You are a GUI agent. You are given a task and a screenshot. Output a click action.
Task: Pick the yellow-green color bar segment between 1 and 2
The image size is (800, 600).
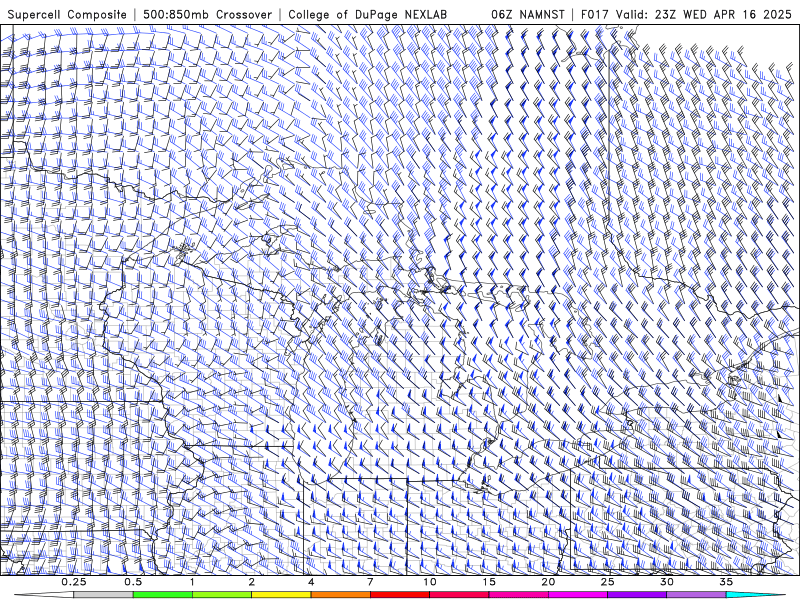pyautogui.click(x=222, y=595)
